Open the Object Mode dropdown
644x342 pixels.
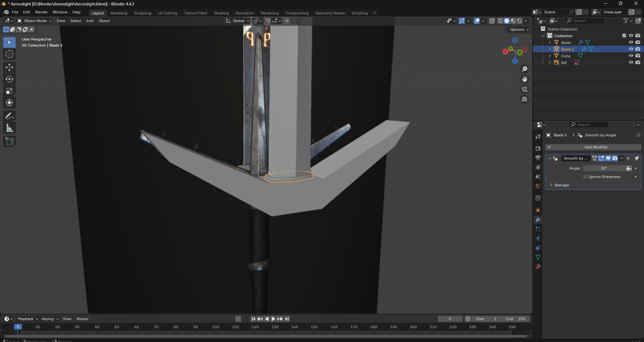[x=35, y=21]
